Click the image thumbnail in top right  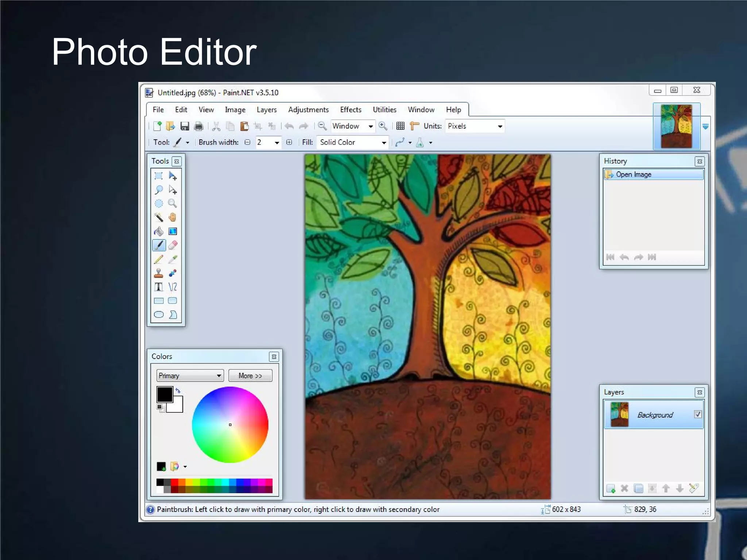[x=676, y=126]
